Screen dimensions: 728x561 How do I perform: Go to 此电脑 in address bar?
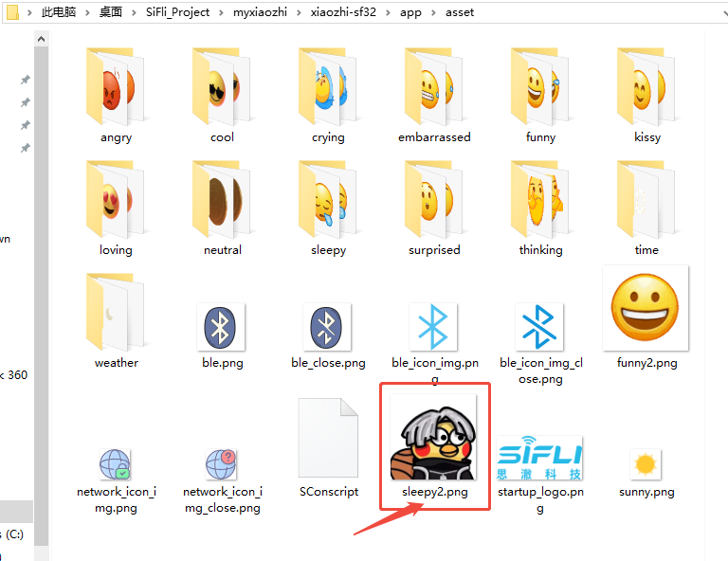click(59, 12)
